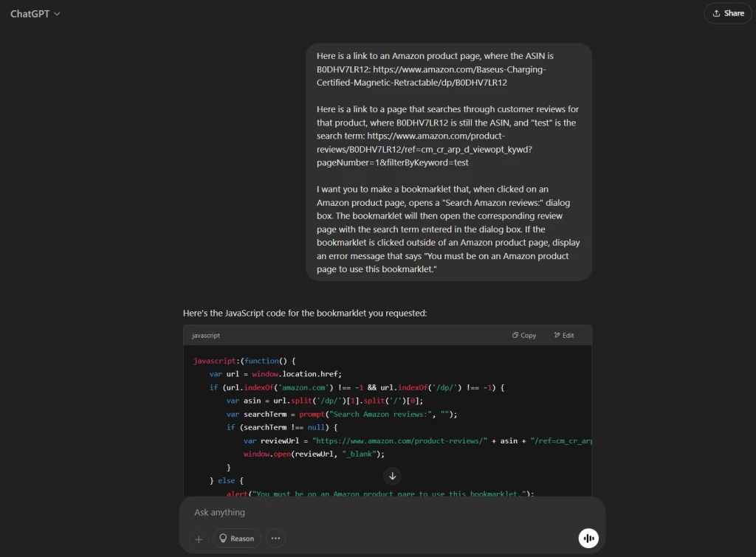Click the Amazon product page URL text

432,76
